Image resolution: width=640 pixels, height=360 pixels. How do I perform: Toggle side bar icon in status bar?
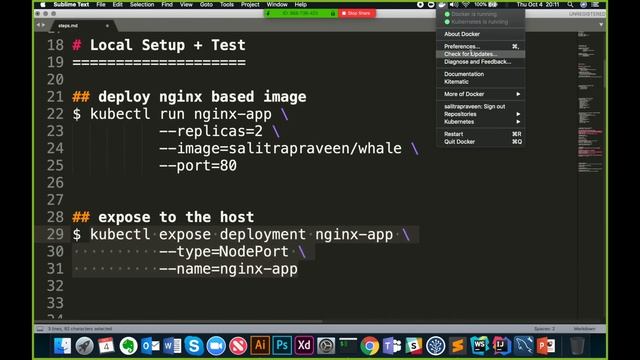40,329
